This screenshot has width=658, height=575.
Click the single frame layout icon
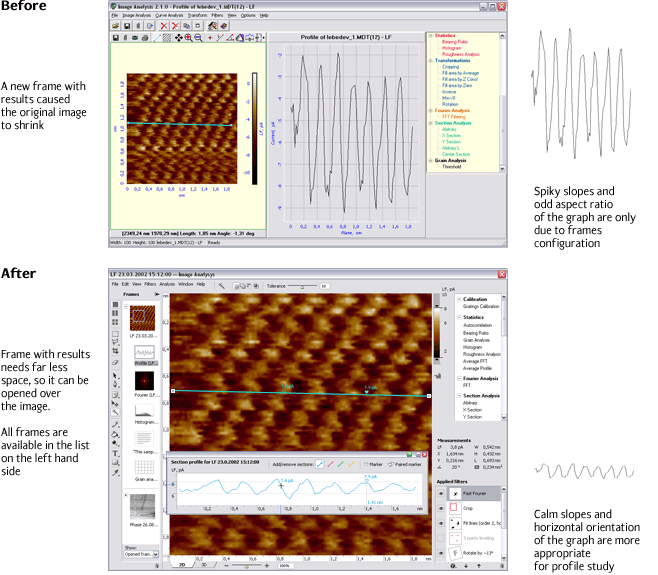[116, 304]
